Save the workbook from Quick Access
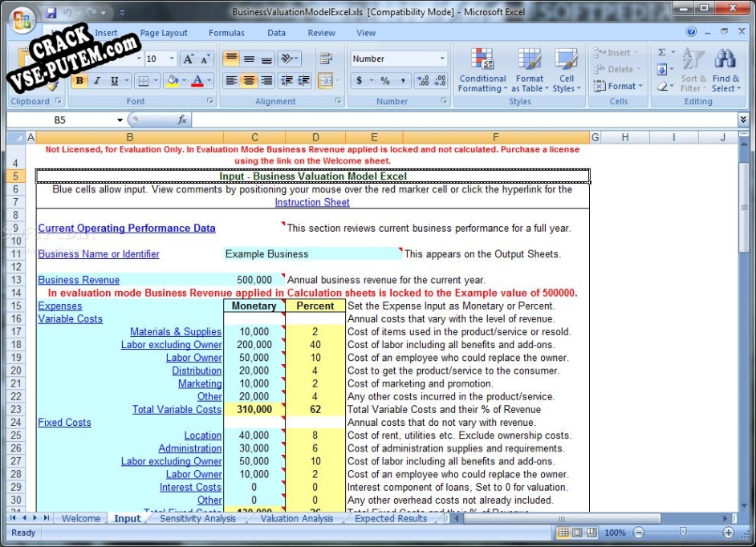Image resolution: width=756 pixels, height=547 pixels. [51, 12]
